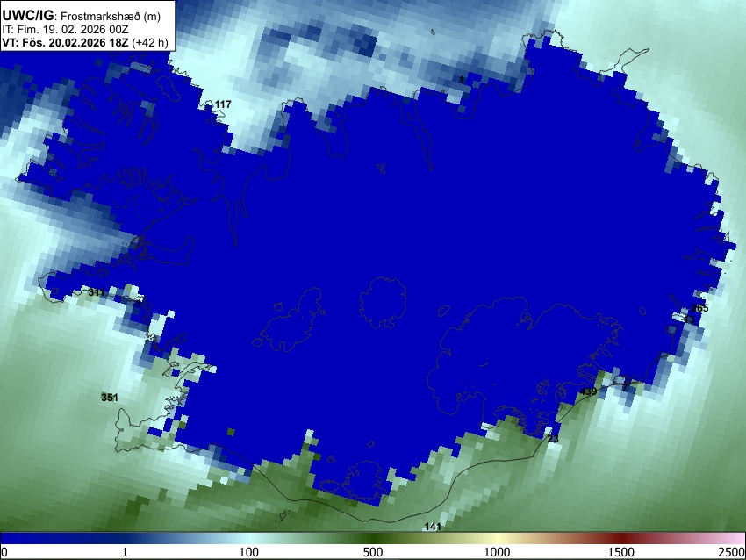
Task: Click the map value label '141'
Action: 433,527
